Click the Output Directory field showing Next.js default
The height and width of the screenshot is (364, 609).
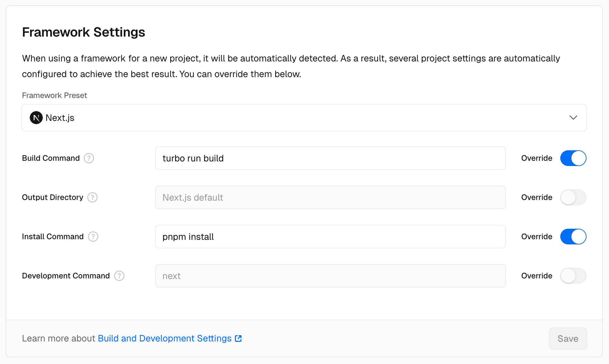330,197
